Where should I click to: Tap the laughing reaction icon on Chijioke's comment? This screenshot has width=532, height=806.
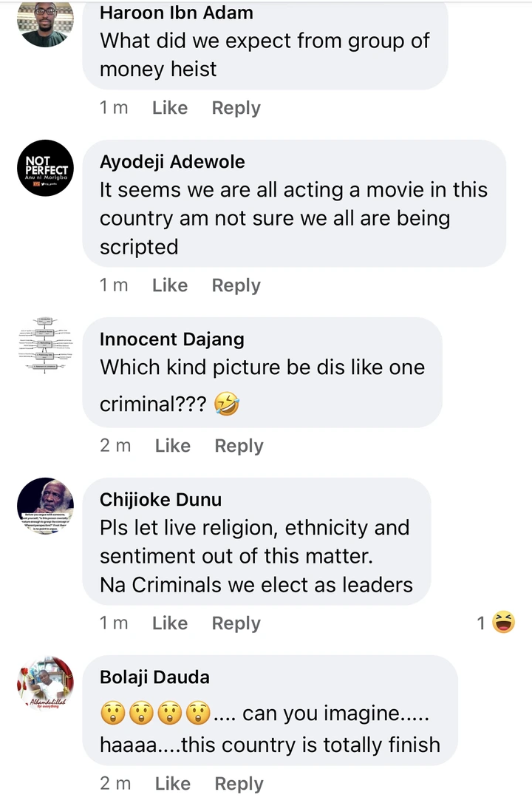pos(504,623)
